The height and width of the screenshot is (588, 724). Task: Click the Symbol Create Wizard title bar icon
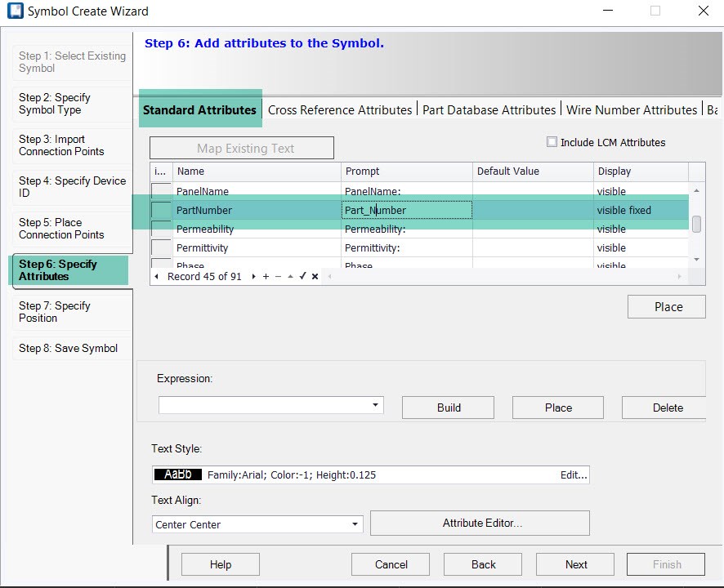coord(15,11)
